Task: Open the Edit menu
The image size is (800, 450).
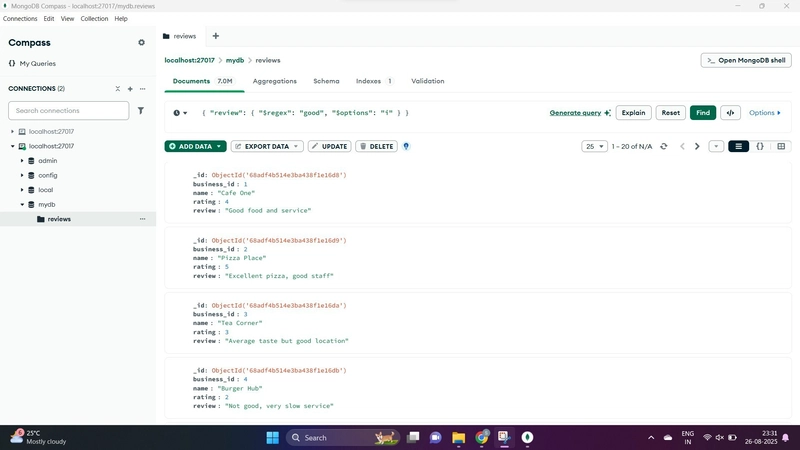Action: tap(48, 18)
